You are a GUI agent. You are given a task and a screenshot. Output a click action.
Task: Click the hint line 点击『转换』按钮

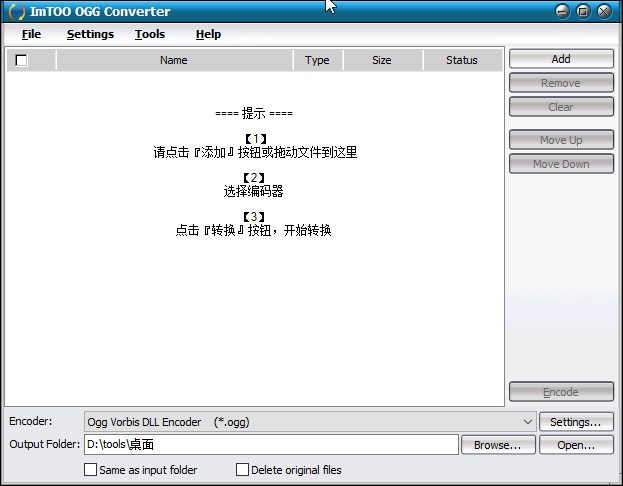coord(253,230)
